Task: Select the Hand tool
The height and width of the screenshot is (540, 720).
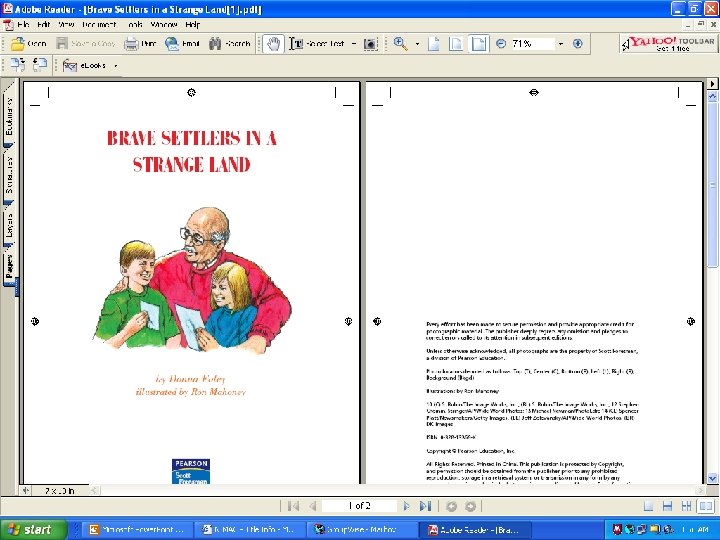Action: tap(274, 44)
